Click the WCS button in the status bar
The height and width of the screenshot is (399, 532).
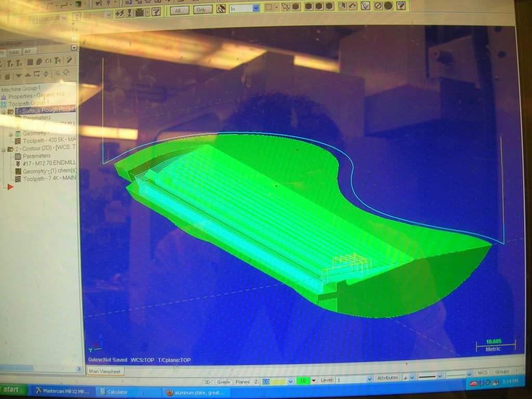tap(483, 373)
